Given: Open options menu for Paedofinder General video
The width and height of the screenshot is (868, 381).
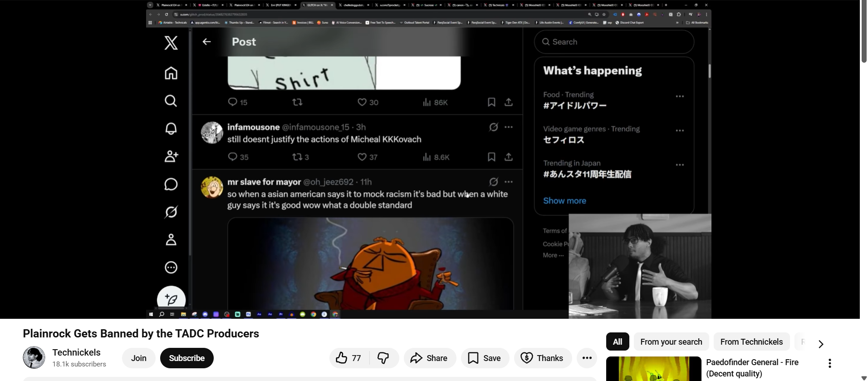Looking at the screenshot, I should coord(829,363).
